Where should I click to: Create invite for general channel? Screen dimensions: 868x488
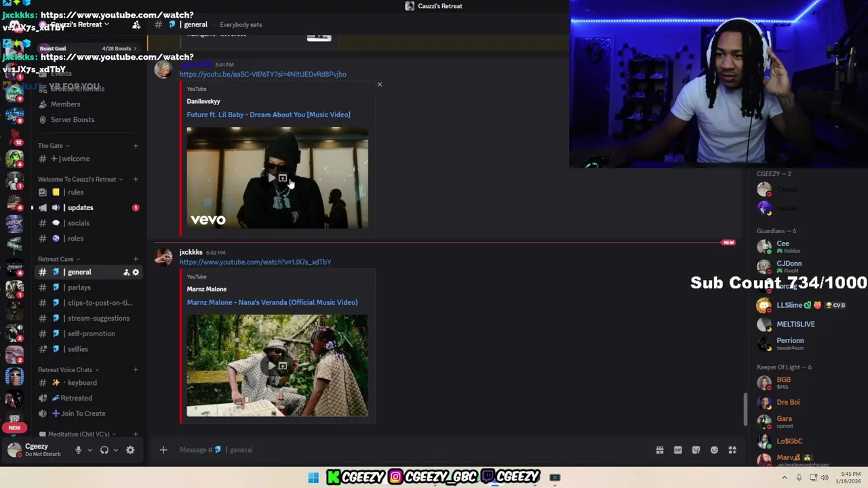(126, 272)
